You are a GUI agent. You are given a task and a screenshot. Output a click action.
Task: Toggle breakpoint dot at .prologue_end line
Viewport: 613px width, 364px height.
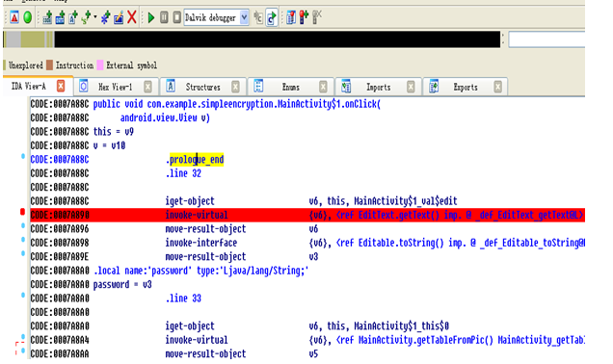tap(23, 156)
